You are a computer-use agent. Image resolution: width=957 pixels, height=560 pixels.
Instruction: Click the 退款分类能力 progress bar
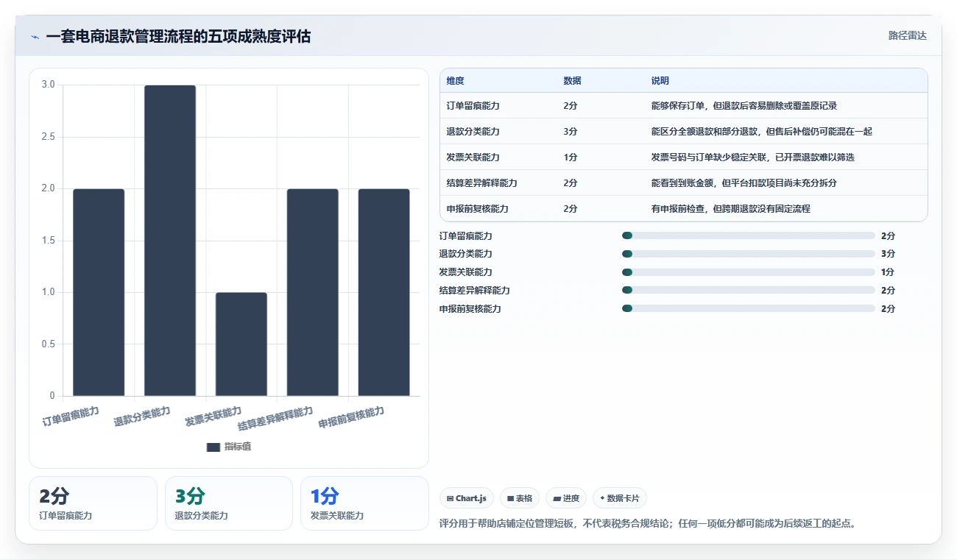point(748,254)
